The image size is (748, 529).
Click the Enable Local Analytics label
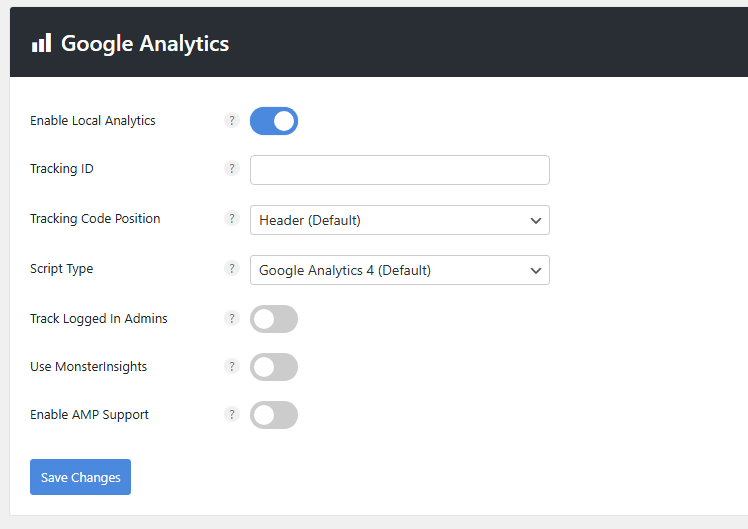coord(93,121)
